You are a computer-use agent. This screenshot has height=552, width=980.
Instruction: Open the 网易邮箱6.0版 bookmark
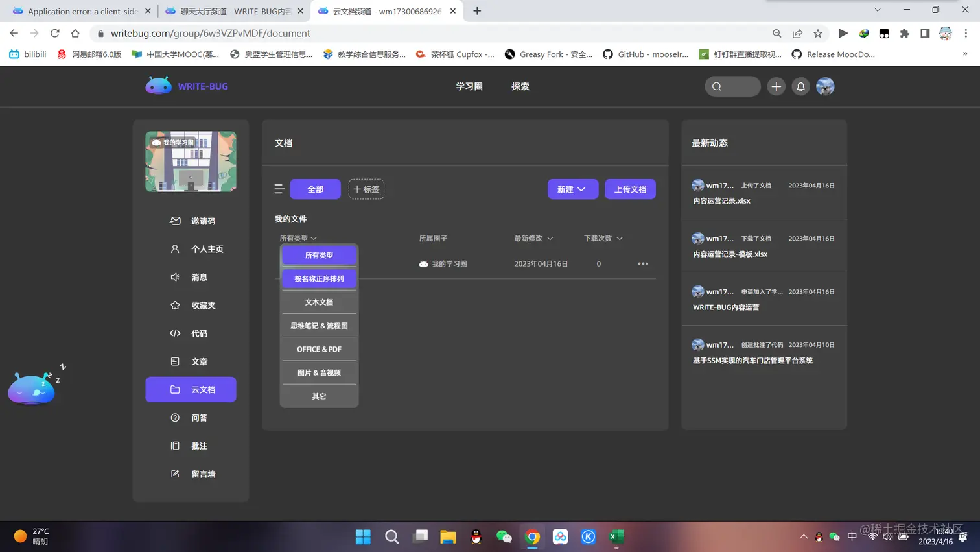89,54
